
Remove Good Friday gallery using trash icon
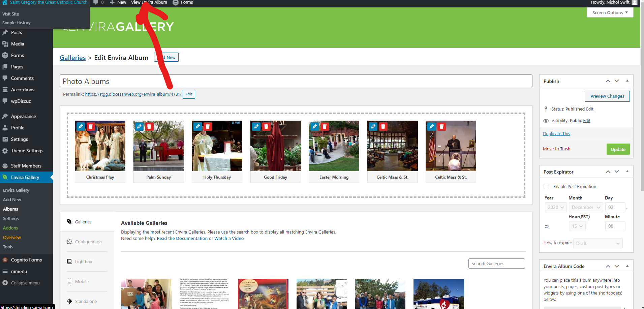(266, 126)
